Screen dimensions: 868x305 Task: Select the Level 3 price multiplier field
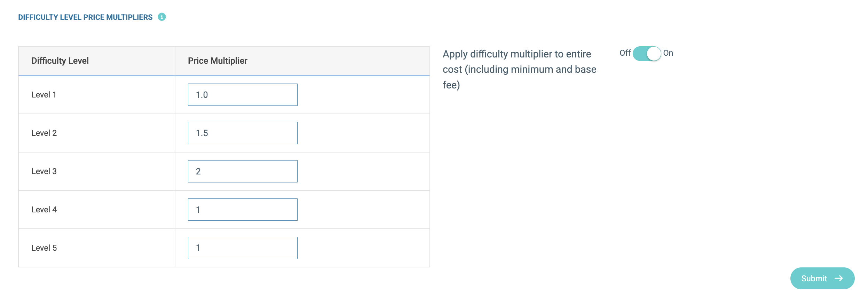(243, 171)
